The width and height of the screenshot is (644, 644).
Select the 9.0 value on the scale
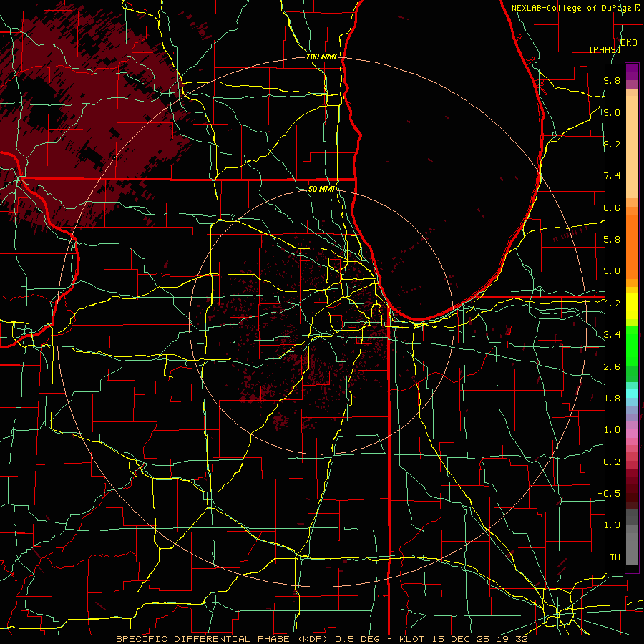(612, 112)
